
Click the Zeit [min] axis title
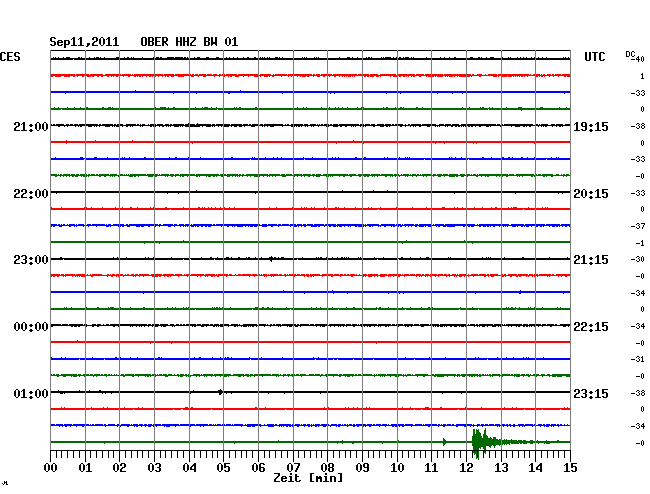(x=308, y=478)
